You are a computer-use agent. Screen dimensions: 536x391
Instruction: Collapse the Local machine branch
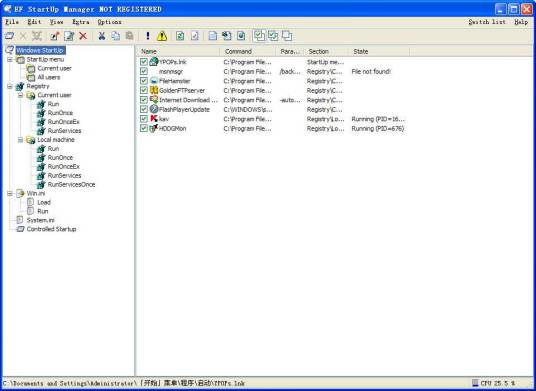tap(21, 140)
